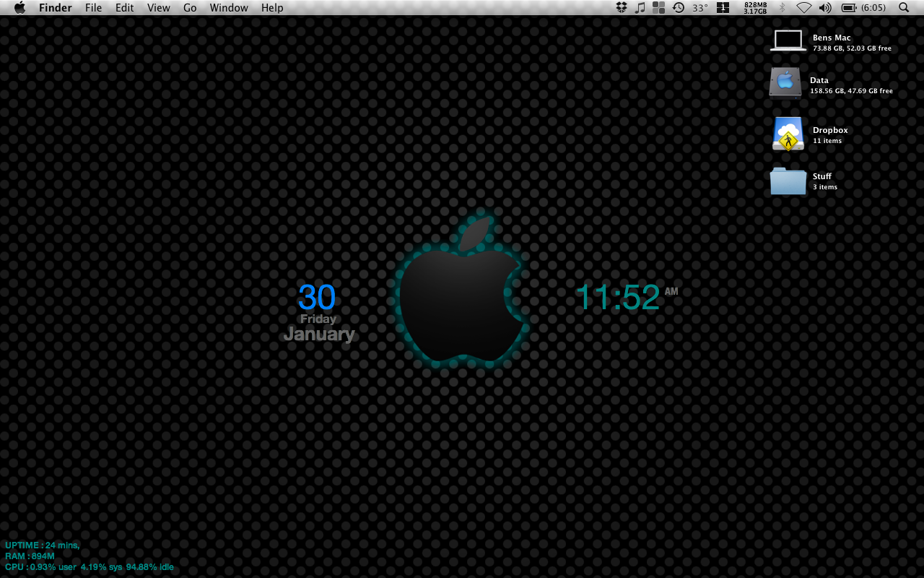Click the Bens Mac label
Viewport: 924px width, 578px height.
[832, 38]
